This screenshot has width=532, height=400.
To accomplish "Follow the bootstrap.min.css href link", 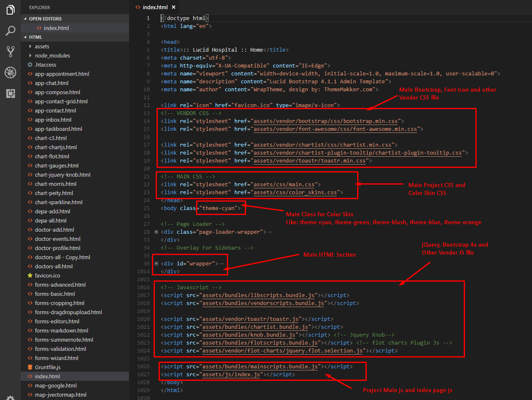I will point(326,121).
